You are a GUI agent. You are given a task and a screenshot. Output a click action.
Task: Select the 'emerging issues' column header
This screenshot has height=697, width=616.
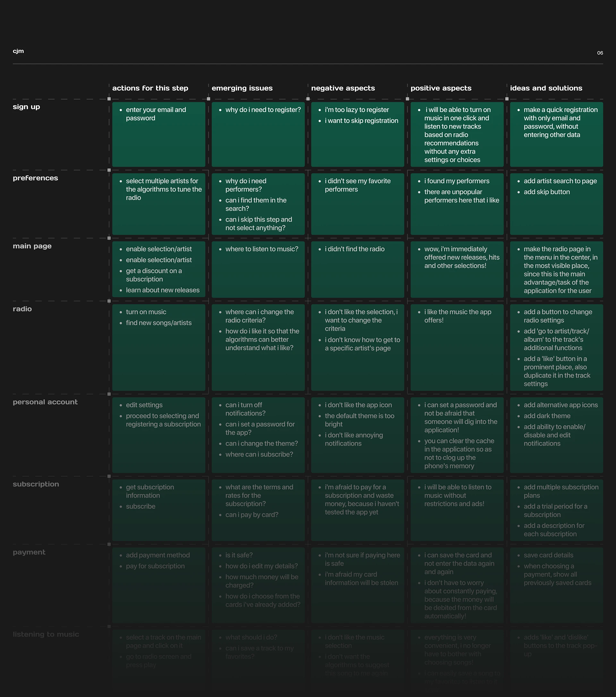(x=242, y=88)
